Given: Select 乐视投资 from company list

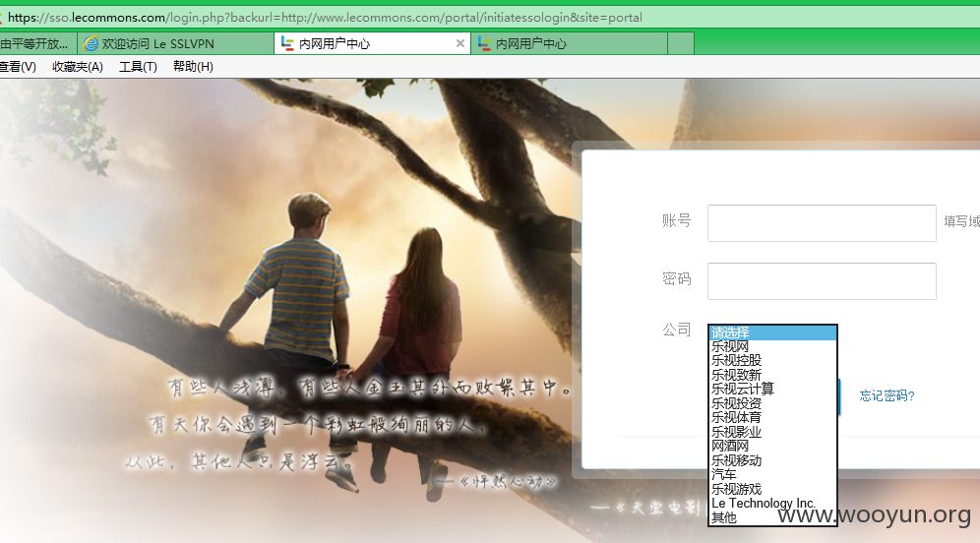Looking at the screenshot, I should coord(773,403).
